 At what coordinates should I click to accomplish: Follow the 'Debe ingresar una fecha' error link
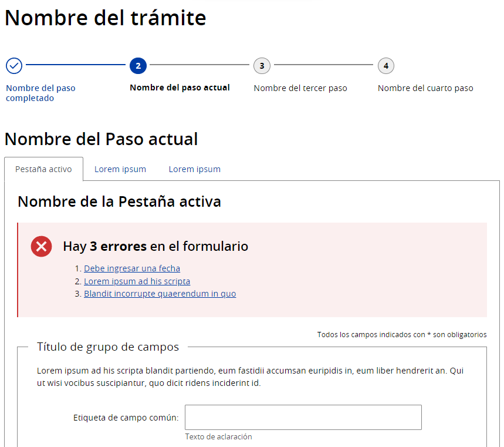(x=132, y=268)
